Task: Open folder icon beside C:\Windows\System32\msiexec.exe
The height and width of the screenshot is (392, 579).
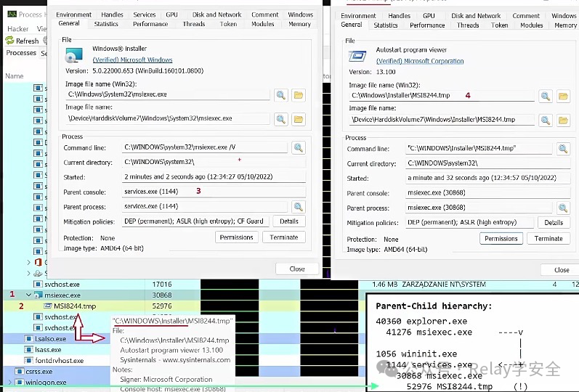Action: click(x=299, y=95)
